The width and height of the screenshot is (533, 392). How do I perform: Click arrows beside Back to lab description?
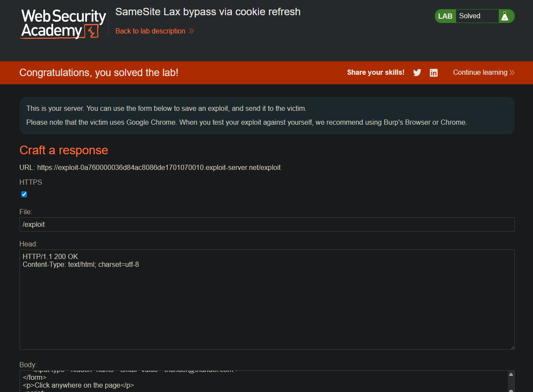click(x=191, y=31)
